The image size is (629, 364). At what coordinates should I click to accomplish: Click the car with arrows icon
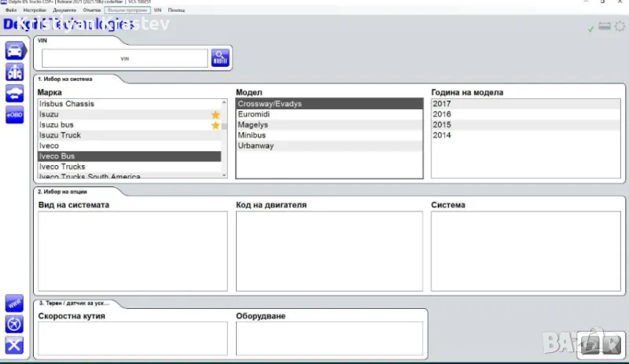[14, 94]
